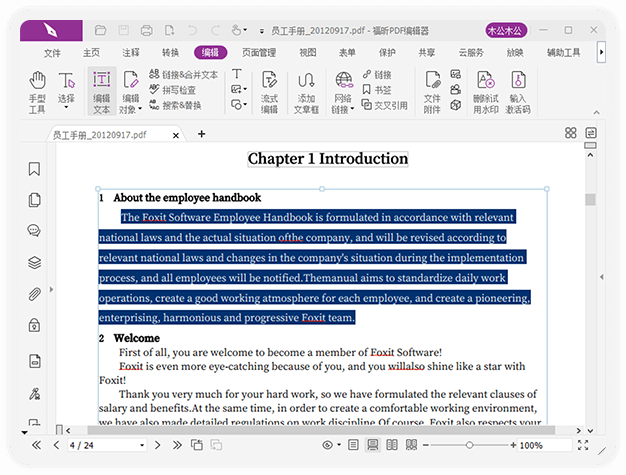
Task: Open the 选择 select tool dropdown
Action: pos(66,107)
